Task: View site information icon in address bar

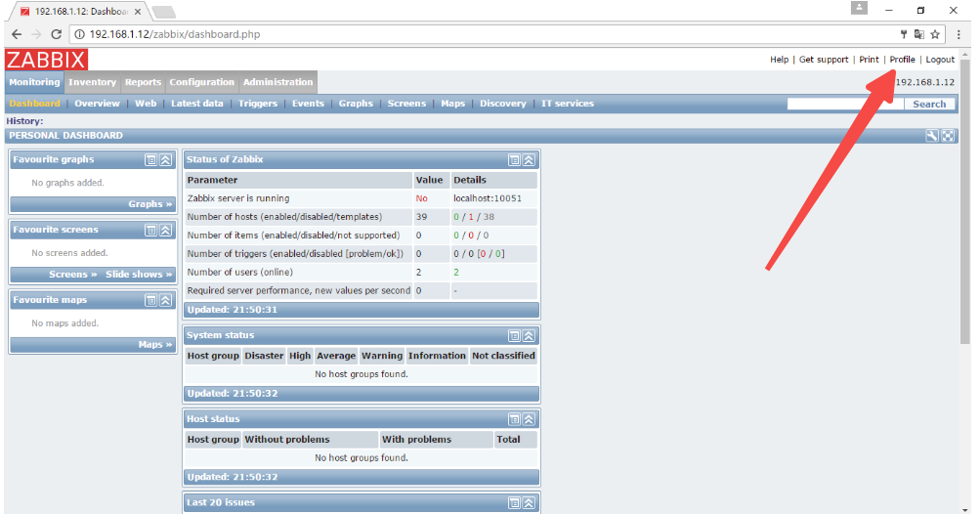Action: tap(80, 34)
